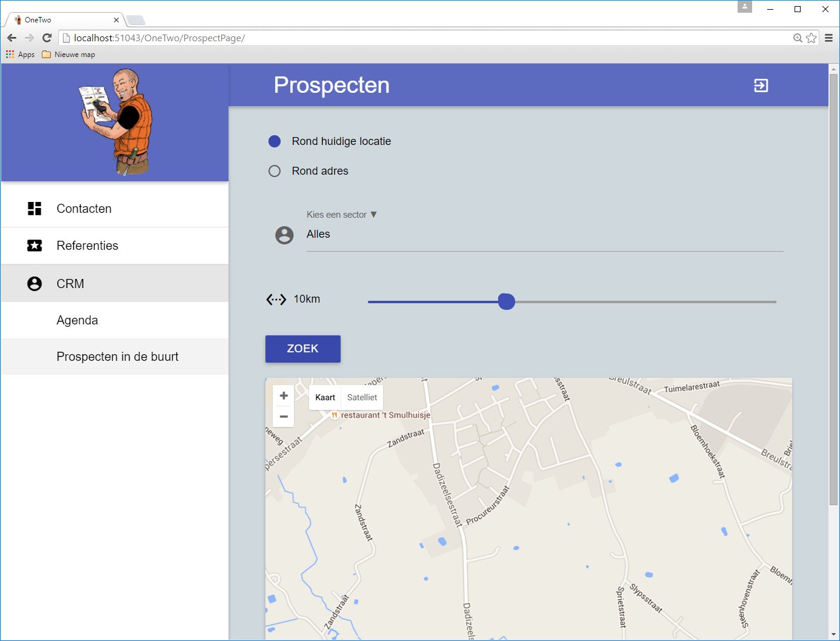Open the Nieuwe map bookmarks folder

pos(68,55)
